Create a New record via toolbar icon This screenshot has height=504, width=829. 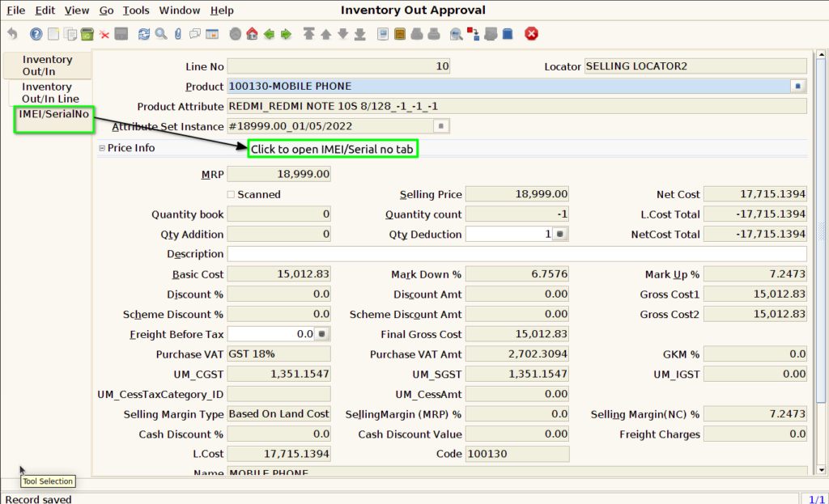click(x=53, y=34)
